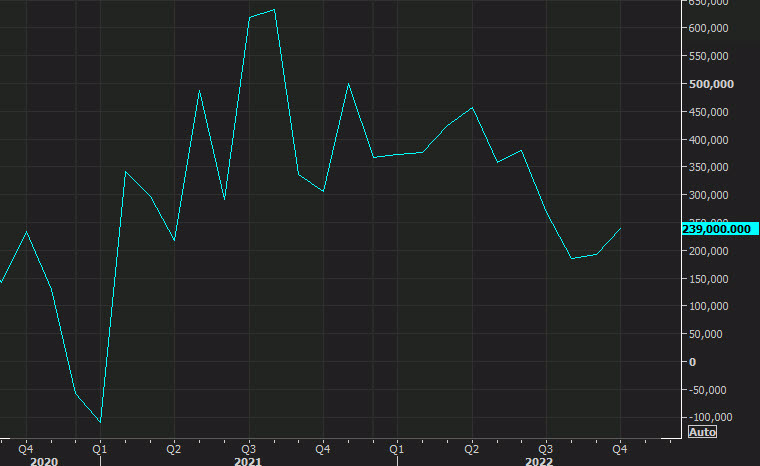Click the line's lowest trough point

pyautogui.click(x=100, y=422)
